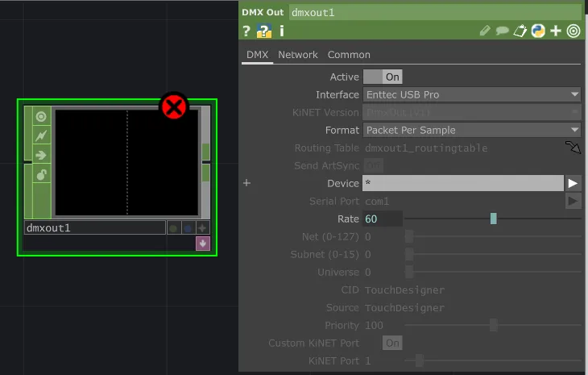Screen dimensions: 588x375
Task: Click the 'Device' parameter label
Action: click(343, 183)
